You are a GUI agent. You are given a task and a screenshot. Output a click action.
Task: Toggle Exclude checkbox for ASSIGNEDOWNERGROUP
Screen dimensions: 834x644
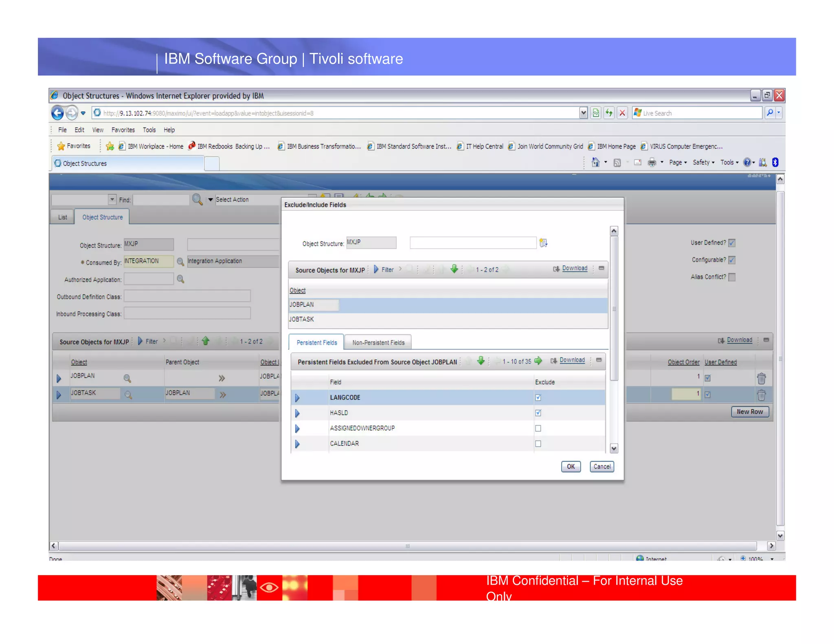tap(538, 428)
